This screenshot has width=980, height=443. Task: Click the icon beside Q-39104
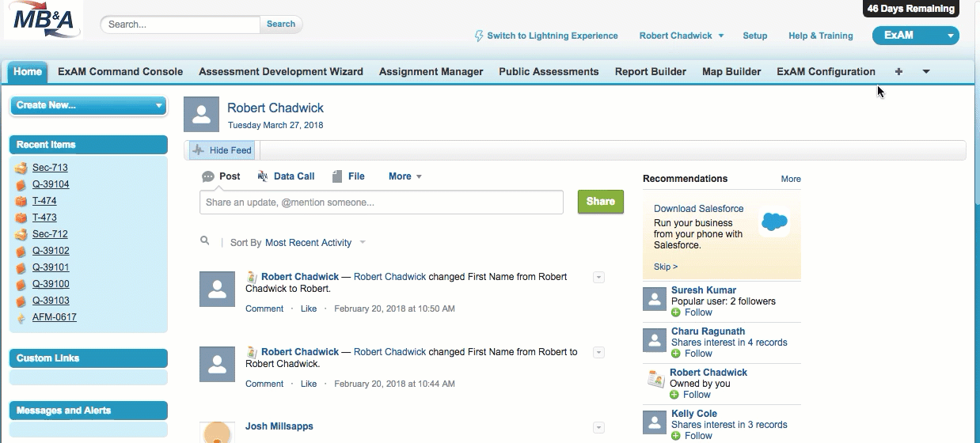click(x=21, y=184)
